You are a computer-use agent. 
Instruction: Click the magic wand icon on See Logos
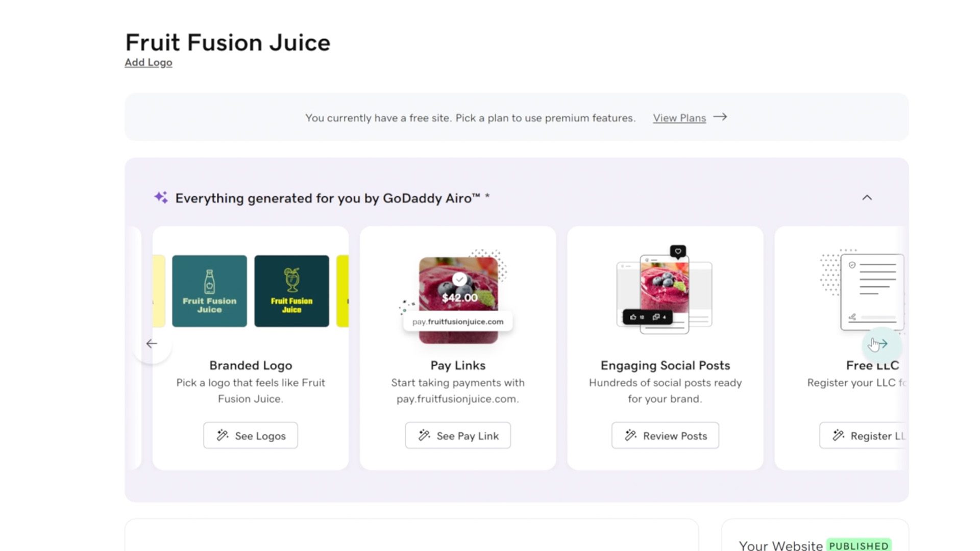pos(221,435)
